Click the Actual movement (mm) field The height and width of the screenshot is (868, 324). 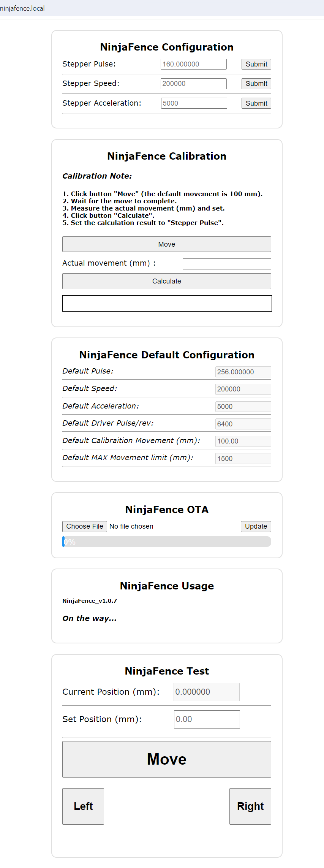(227, 264)
